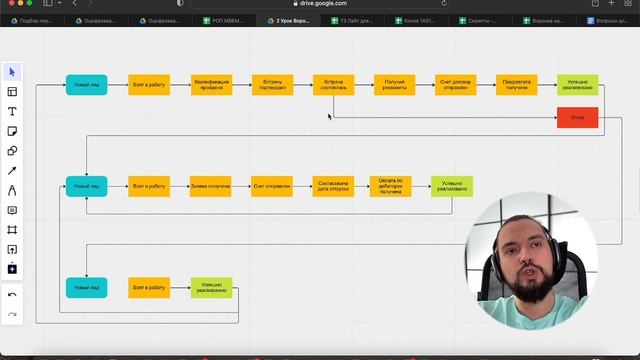
Task: Select the 'Счет договор отправлен' block
Action: tap(456, 85)
